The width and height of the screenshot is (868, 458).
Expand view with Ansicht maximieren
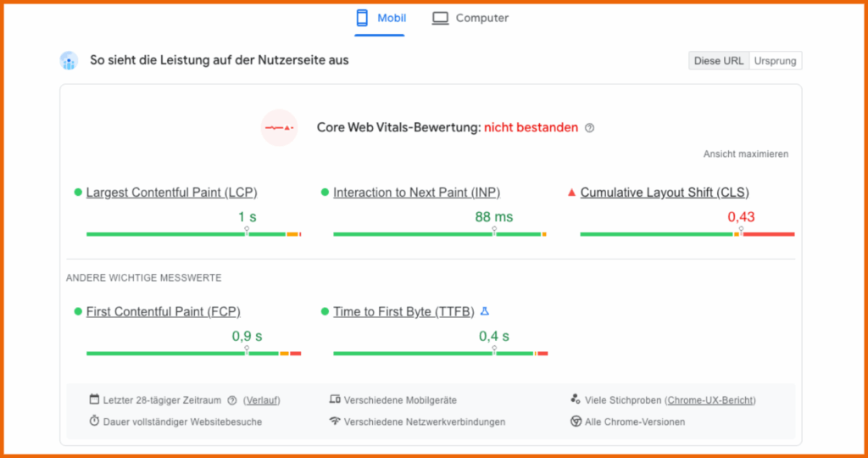tap(746, 154)
